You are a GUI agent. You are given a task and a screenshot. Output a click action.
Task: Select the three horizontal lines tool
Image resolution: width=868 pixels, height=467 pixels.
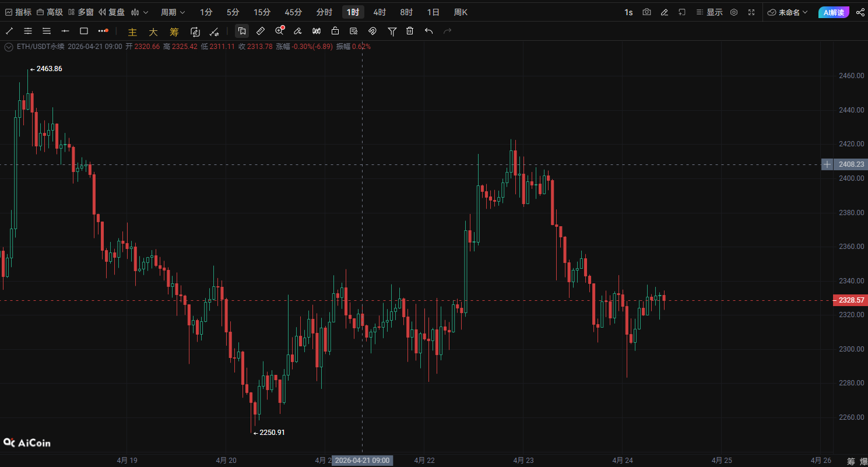pyautogui.click(x=47, y=31)
